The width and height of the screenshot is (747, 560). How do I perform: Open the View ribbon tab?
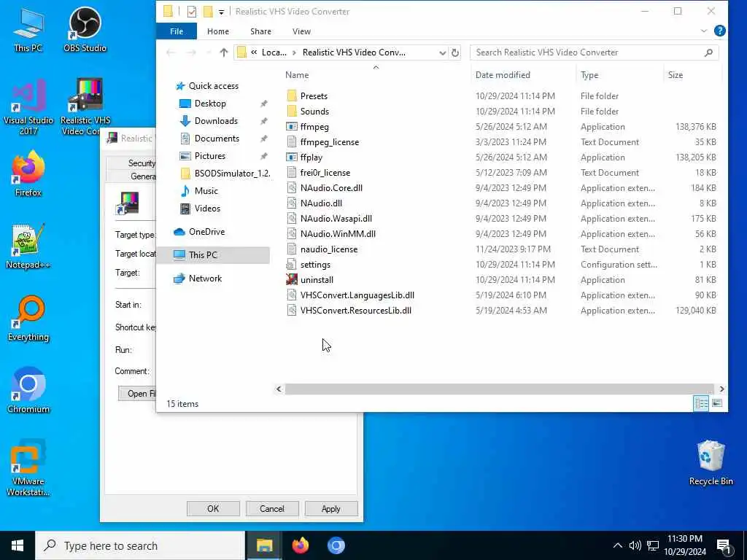(x=301, y=31)
